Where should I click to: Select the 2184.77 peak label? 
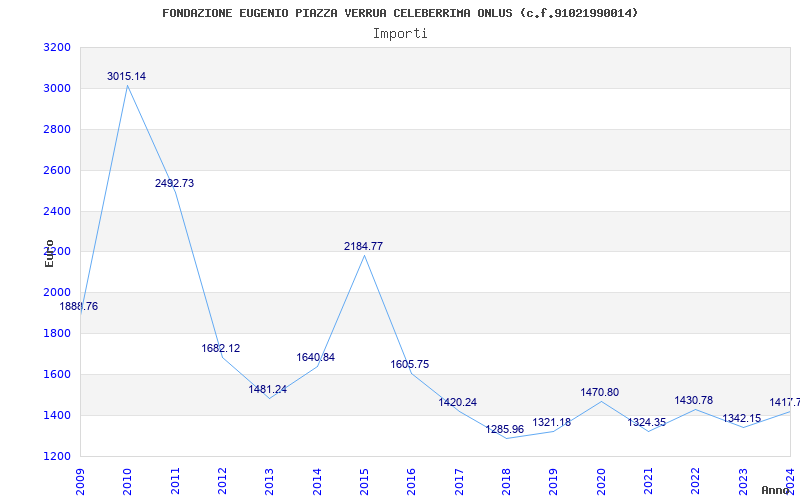pyautogui.click(x=363, y=246)
